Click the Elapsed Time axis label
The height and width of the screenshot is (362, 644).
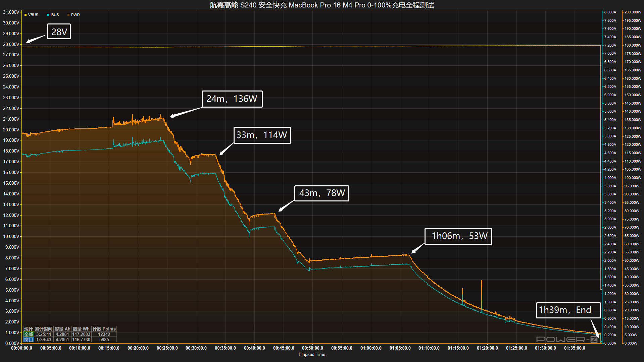click(x=312, y=355)
